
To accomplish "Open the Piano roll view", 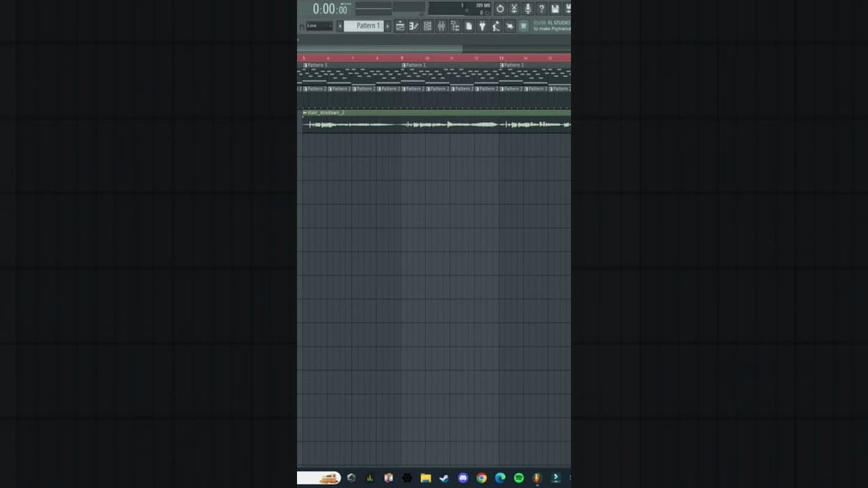I will coord(414,26).
